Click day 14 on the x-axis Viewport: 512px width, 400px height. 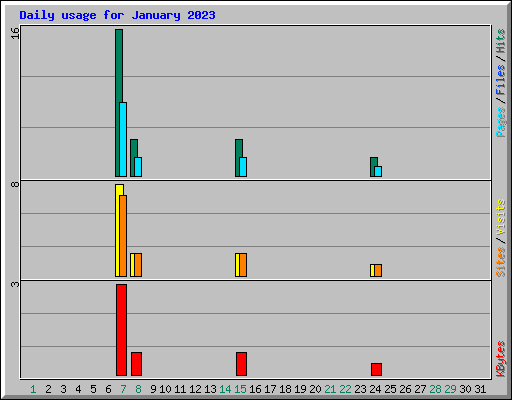225,389
